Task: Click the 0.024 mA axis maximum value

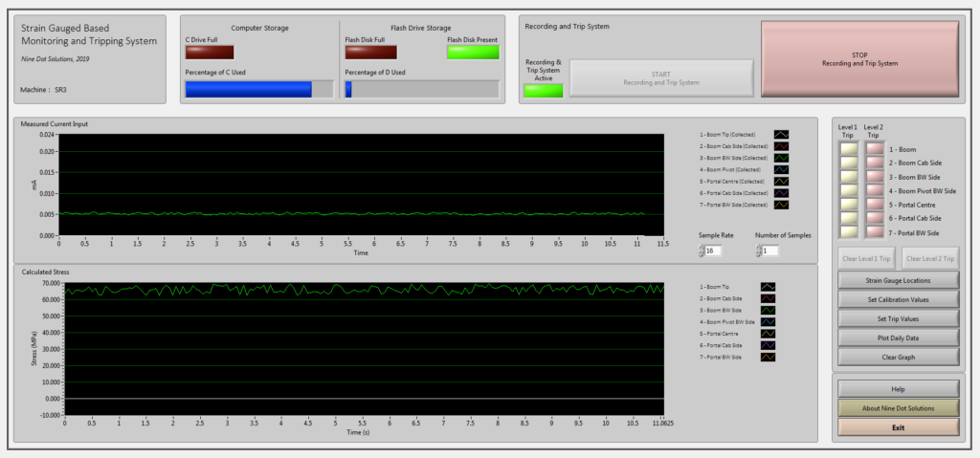Action: tap(48, 134)
